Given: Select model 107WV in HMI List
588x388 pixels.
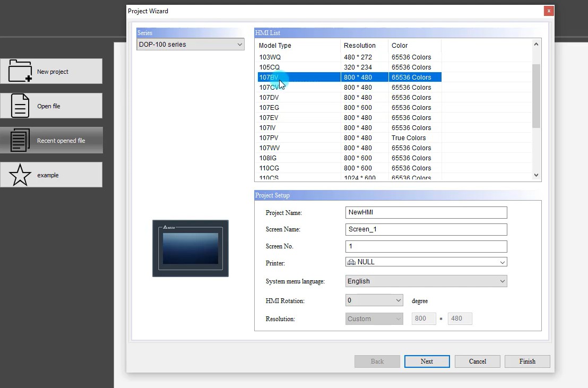Looking at the screenshot, I should tap(350, 148).
